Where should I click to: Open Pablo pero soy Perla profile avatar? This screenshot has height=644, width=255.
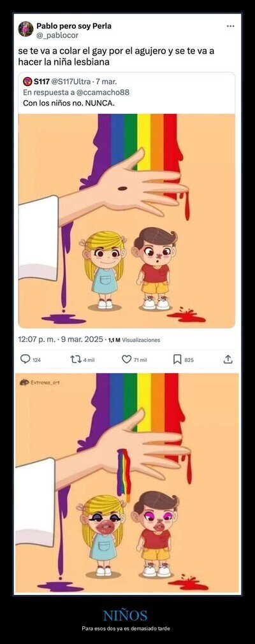point(26,29)
